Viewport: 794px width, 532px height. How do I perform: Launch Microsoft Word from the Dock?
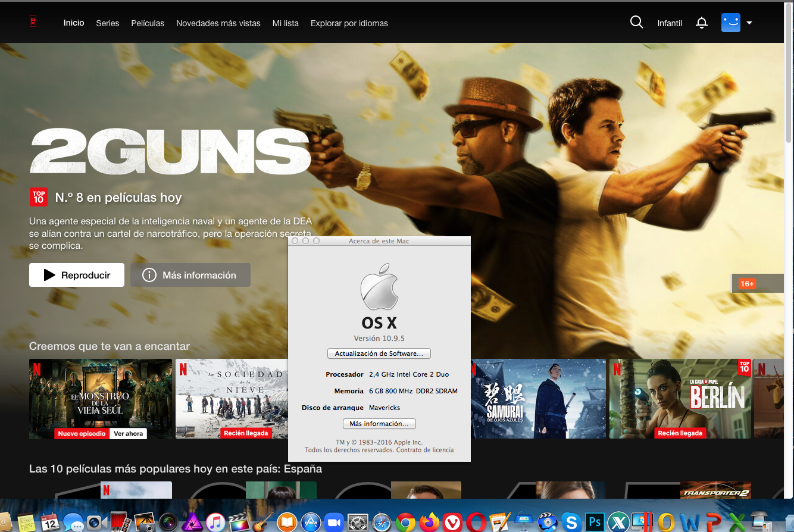pos(689,522)
